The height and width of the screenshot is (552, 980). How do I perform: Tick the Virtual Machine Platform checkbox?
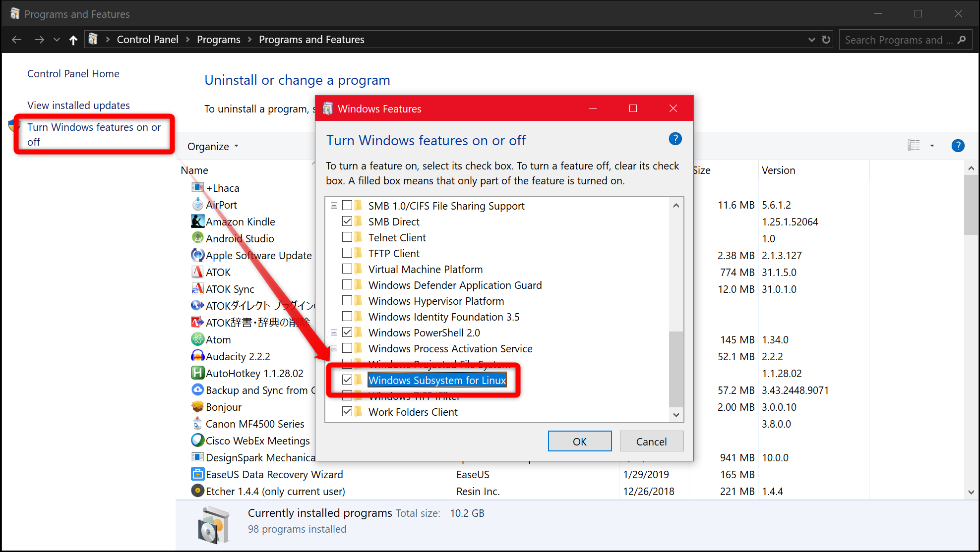coord(347,269)
